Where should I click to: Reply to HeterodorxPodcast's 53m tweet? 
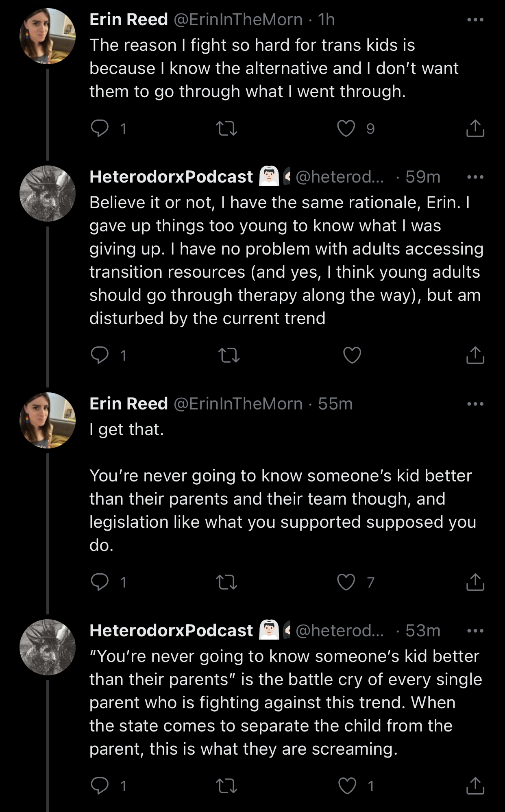[100, 786]
